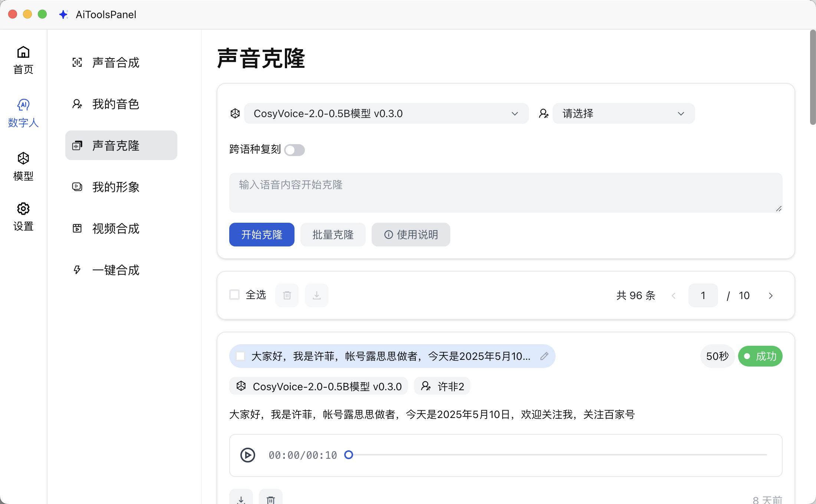Click the 我的形象 video icon

click(x=77, y=187)
